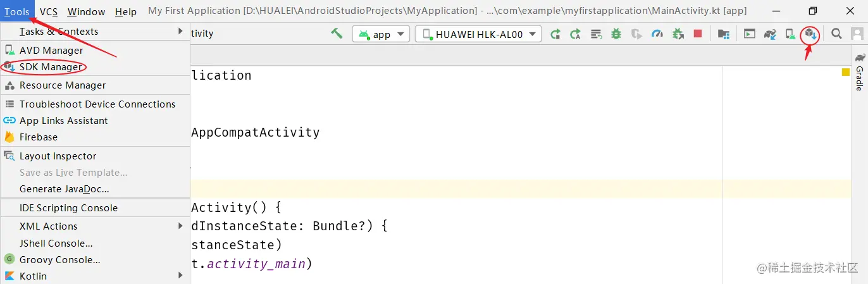This screenshot has height=284, width=868.
Task: Click Attach Debugger to Android Process icon
Action: [678, 34]
